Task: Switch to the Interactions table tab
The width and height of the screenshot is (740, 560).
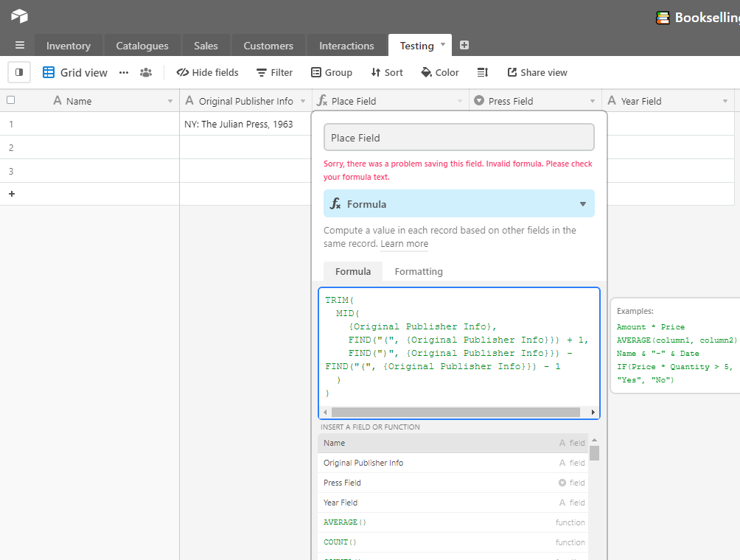Action: (346, 46)
